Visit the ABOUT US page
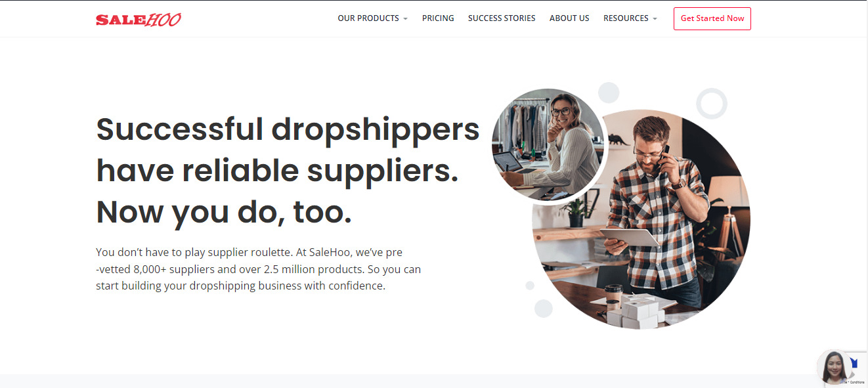The image size is (868, 388). [569, 18]
